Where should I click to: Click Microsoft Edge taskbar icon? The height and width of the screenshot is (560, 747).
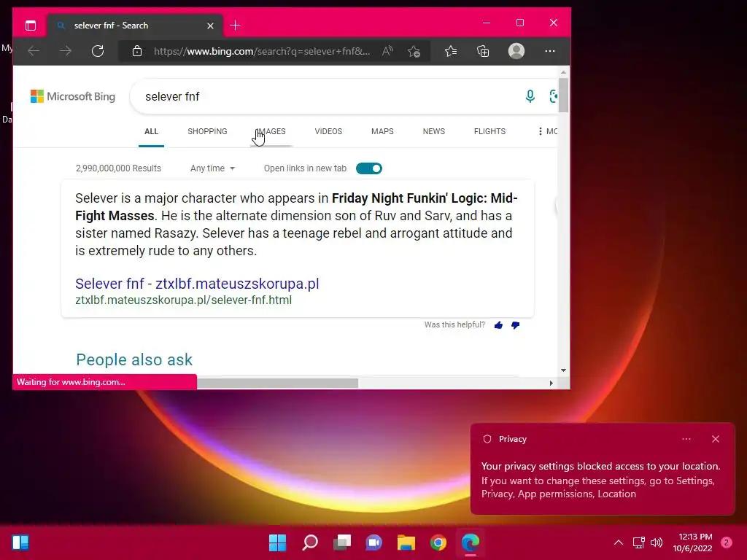pos(471,542)
